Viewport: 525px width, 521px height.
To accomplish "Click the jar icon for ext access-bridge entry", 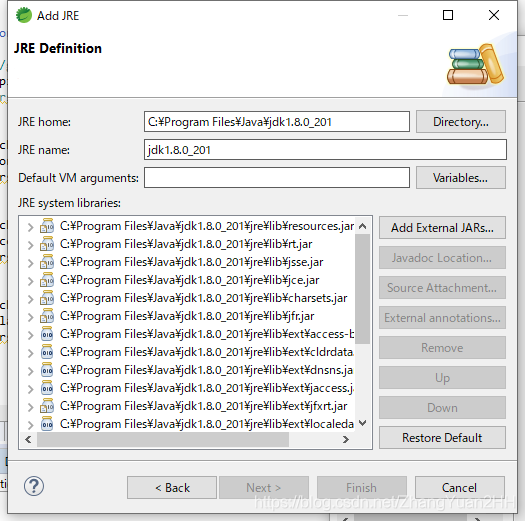I will click(47, 334).
